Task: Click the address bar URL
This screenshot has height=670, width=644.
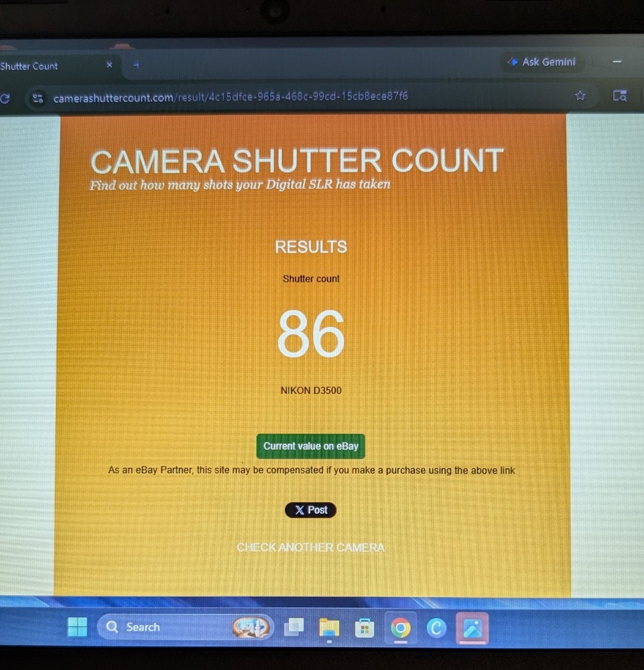Action: tap(231, 97)
